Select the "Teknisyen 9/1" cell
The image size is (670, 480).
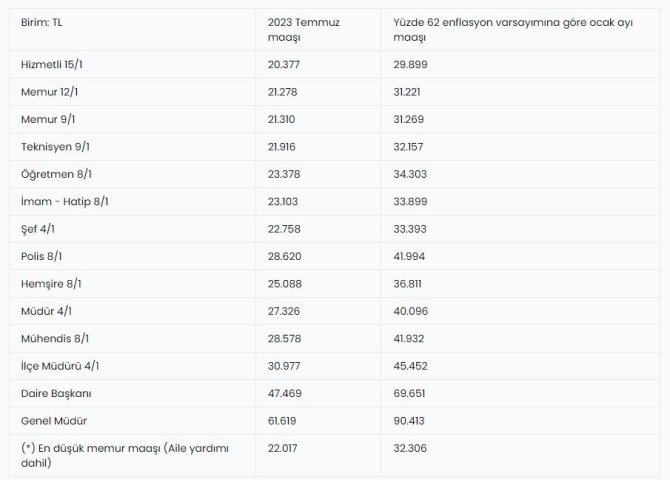click(55, 146)
